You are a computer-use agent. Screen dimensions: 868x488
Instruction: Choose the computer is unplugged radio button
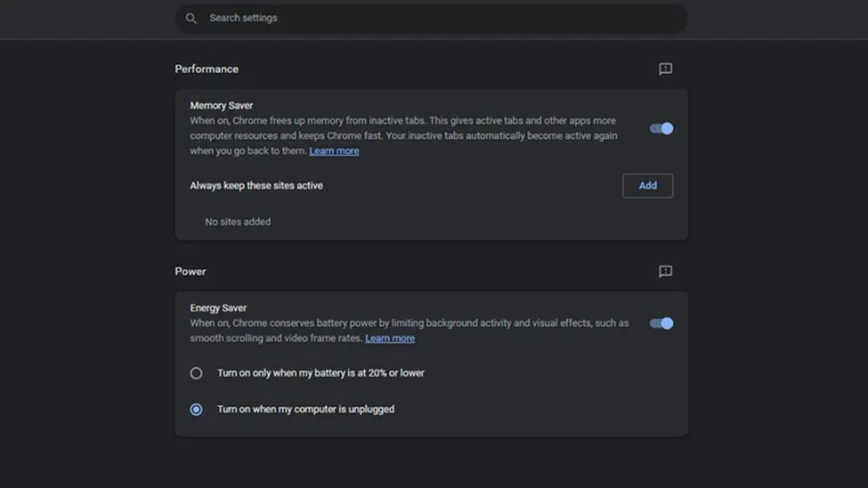pyautogui.click(x=196, y=410)
